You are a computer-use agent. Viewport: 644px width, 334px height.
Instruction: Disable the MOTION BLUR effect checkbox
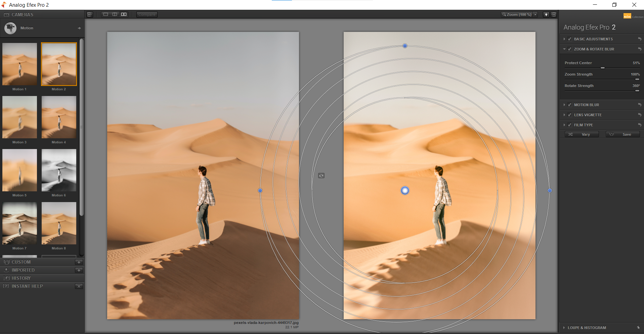[x=569, y=105]
